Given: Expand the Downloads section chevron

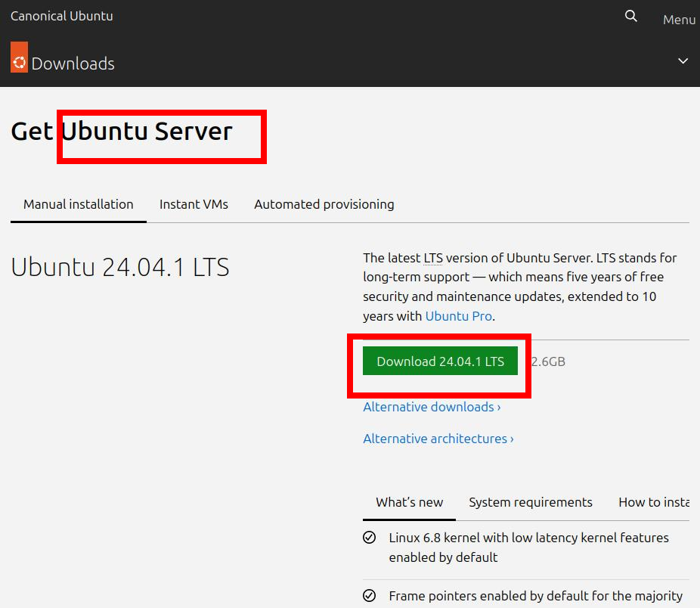Looking at the screenshot, I should click(683, 60).
